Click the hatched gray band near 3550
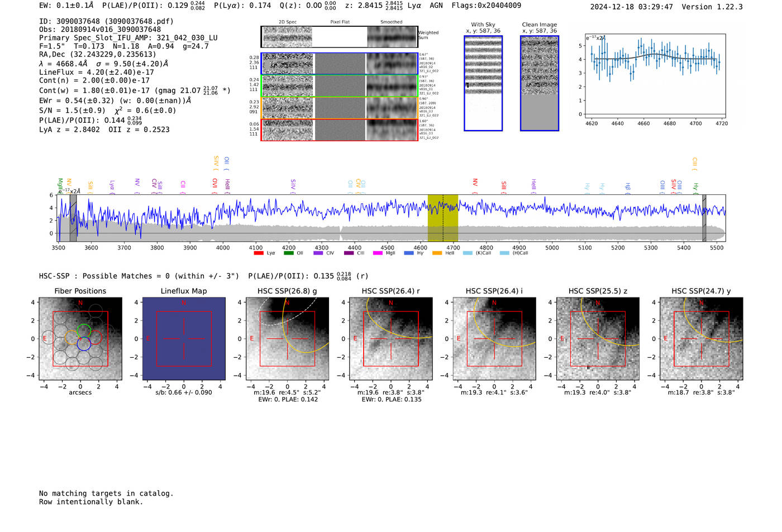This screenshot has width=782, height=532. pos(73,218)
